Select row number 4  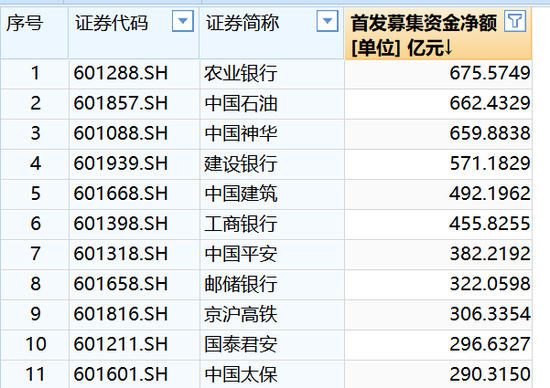click(x=35, y=164)
